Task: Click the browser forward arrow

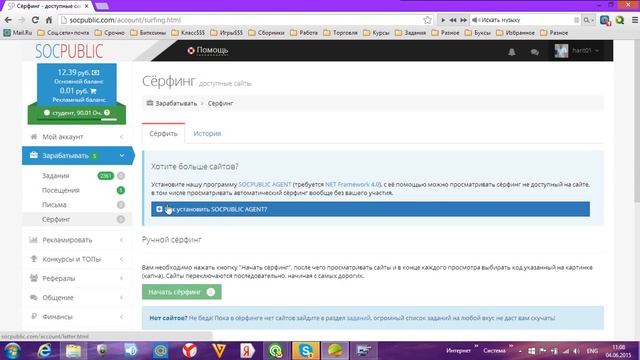Action: tap(21, 20)
